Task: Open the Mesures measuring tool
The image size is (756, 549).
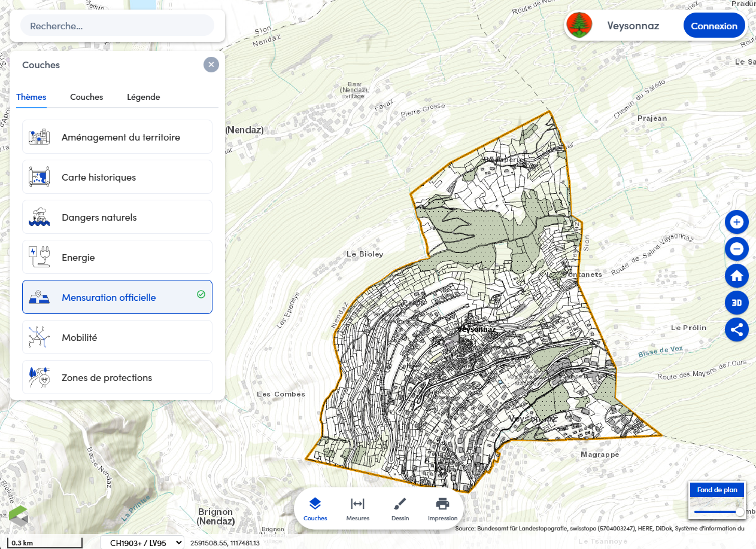Action: 357,508
